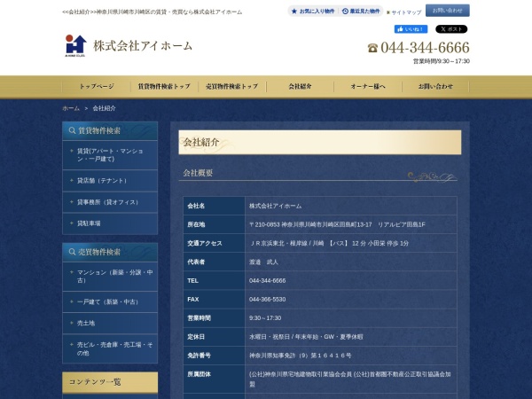
Task: Open the サイトマップ link
Action: tap(406, 12)
